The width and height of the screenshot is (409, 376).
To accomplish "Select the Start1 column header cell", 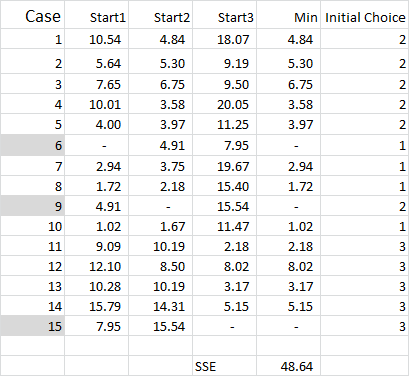I will point(97,14).
